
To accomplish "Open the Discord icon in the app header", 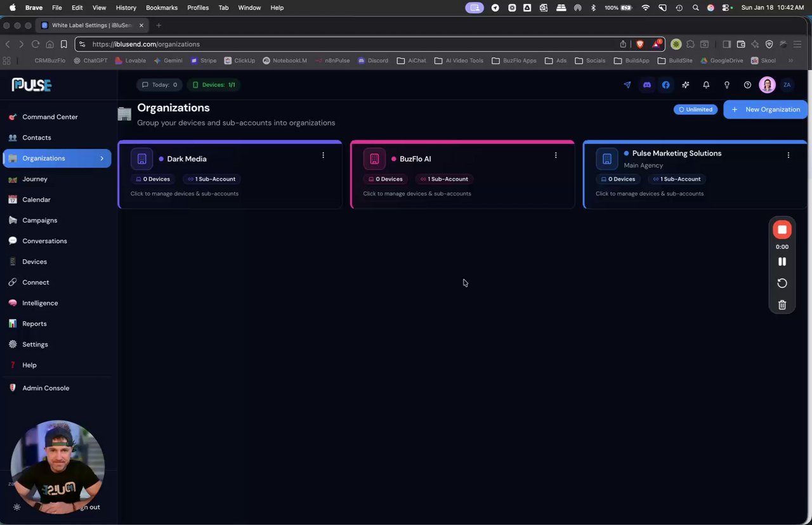I will click(x=646, y=85).
